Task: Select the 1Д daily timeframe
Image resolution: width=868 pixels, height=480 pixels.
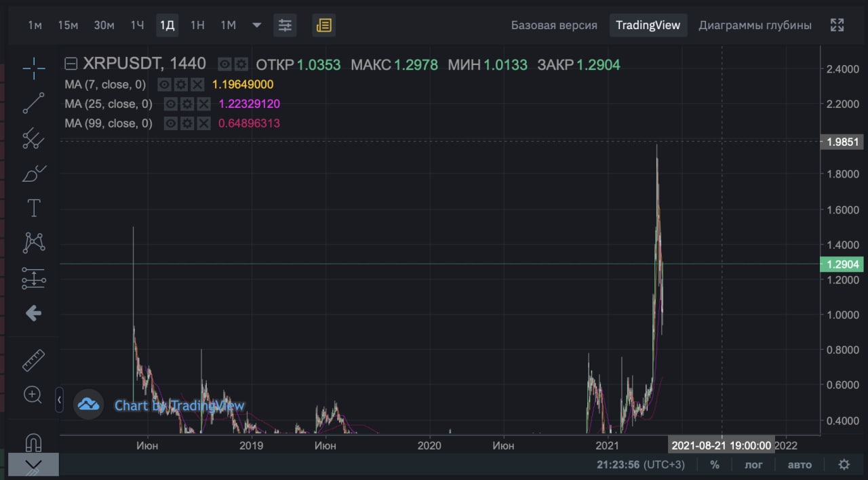Action: [167, 25]
